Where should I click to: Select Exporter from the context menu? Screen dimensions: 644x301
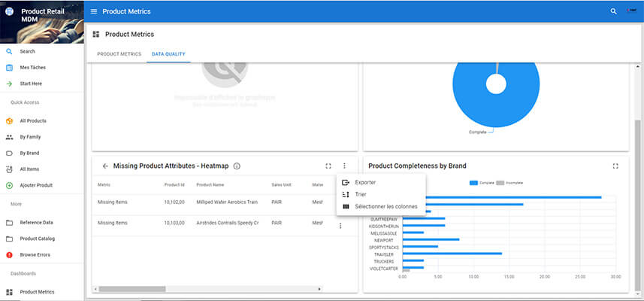[x=365, y=182]
